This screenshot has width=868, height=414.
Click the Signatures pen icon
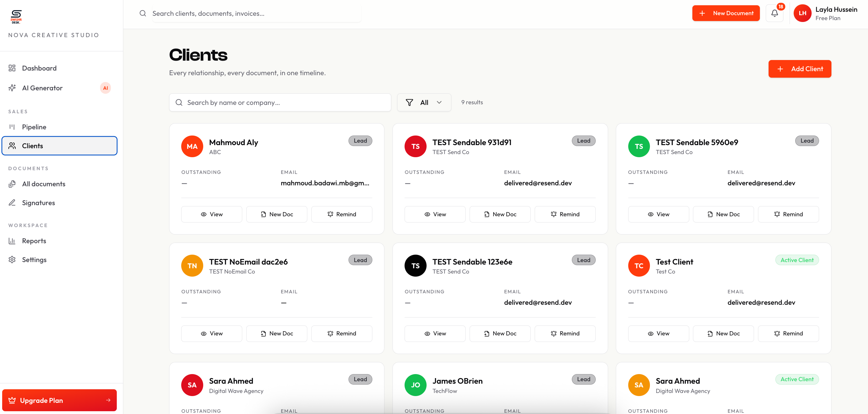point(12,203)
